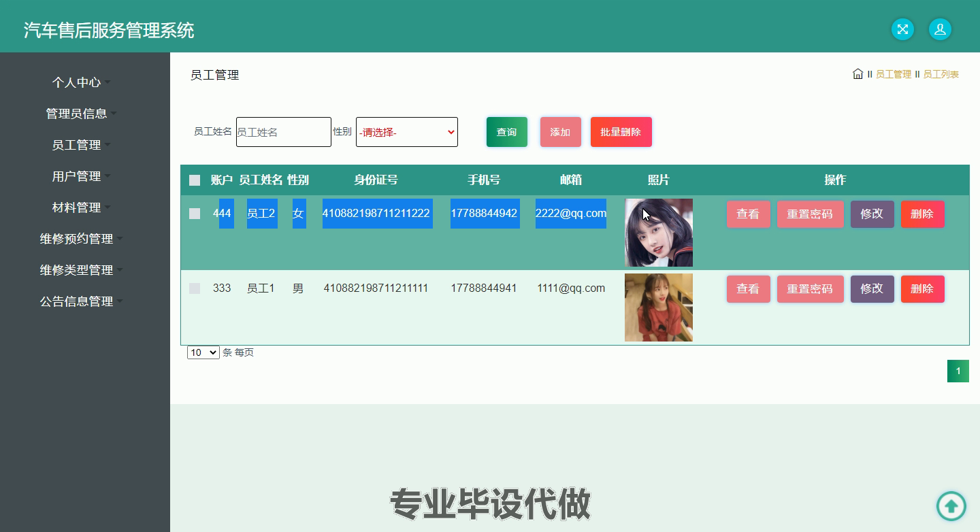
Task: Click 修改 for employee 员工2
Action: (x=872, y=214)
